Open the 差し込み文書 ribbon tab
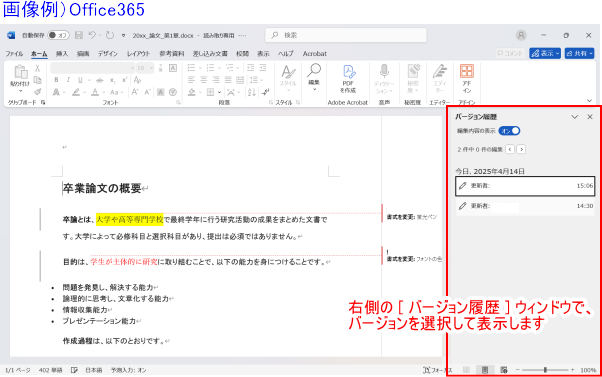This screenshot has width=602, height=377. click(210, 54)
